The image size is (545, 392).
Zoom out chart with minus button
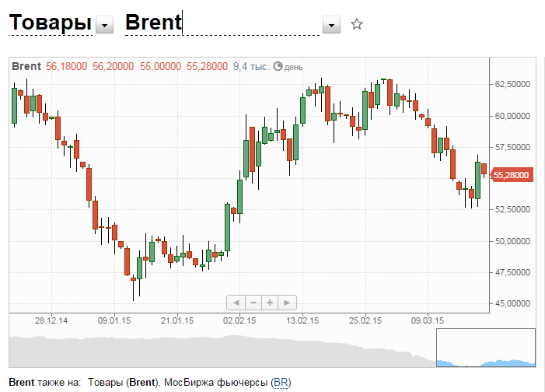(253, 303)
